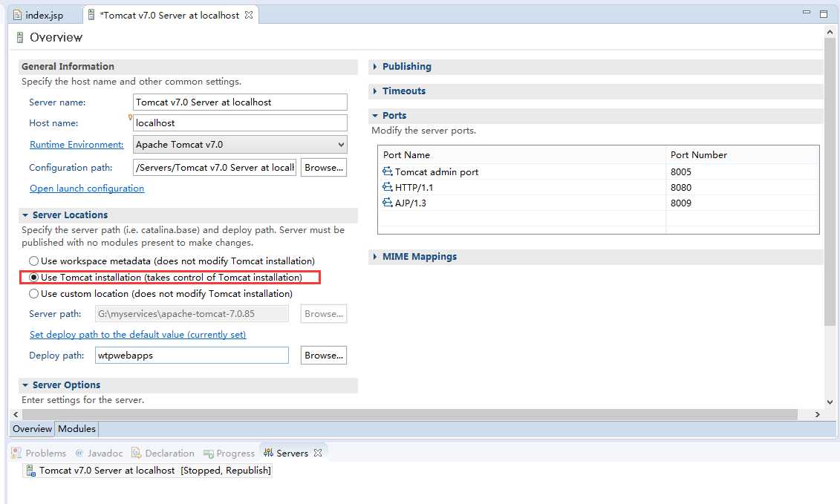Click the horizontal scrollbar thumb
The width and height of the screenshot is (840, 504).
(410, 414)
